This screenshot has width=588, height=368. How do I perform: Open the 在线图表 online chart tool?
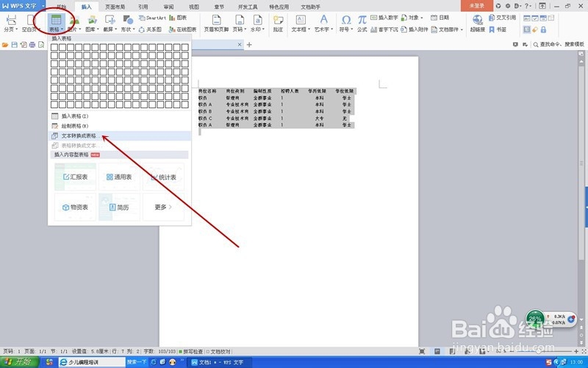click(x=182, y=29)
